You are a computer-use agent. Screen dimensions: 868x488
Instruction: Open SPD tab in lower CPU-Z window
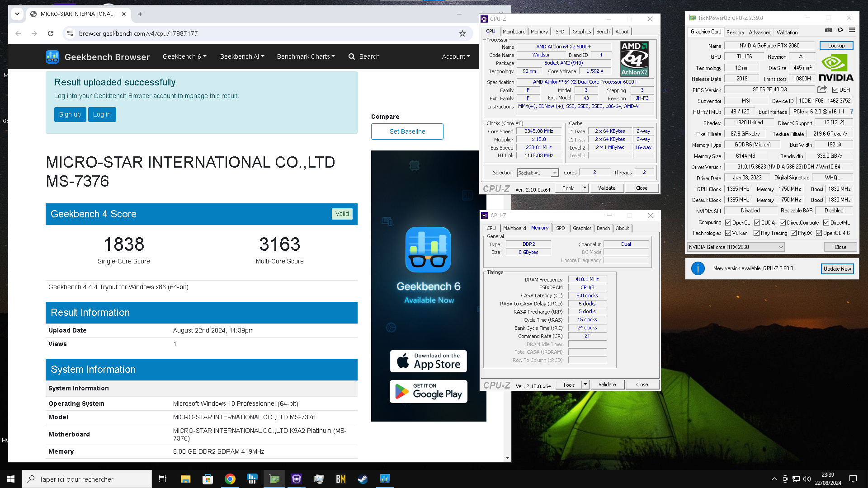(560, 228)
